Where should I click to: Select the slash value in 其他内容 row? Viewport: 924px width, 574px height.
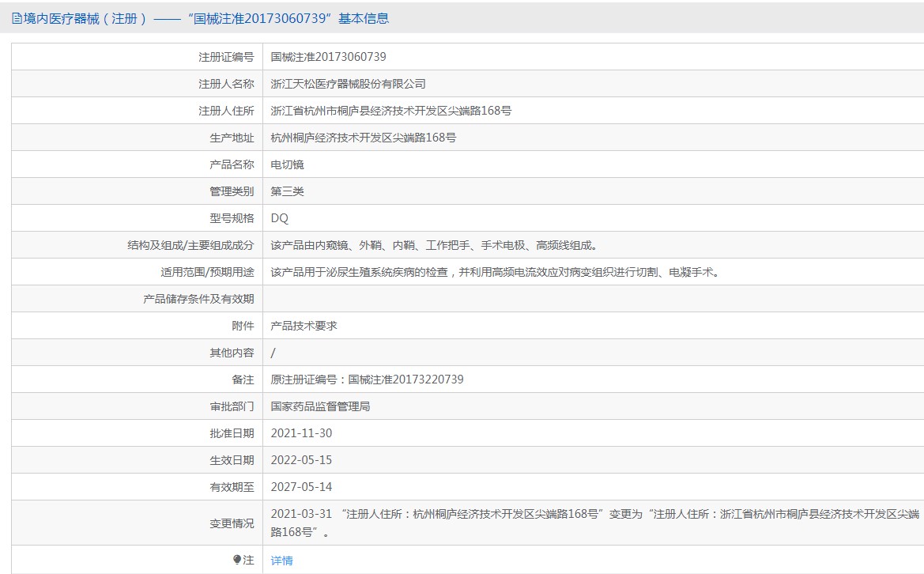coord(273,353)
